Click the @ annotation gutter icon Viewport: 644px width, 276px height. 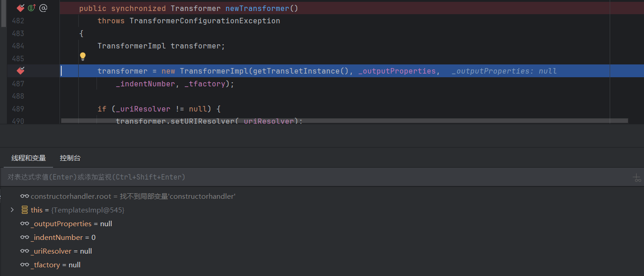click(43, 8)
